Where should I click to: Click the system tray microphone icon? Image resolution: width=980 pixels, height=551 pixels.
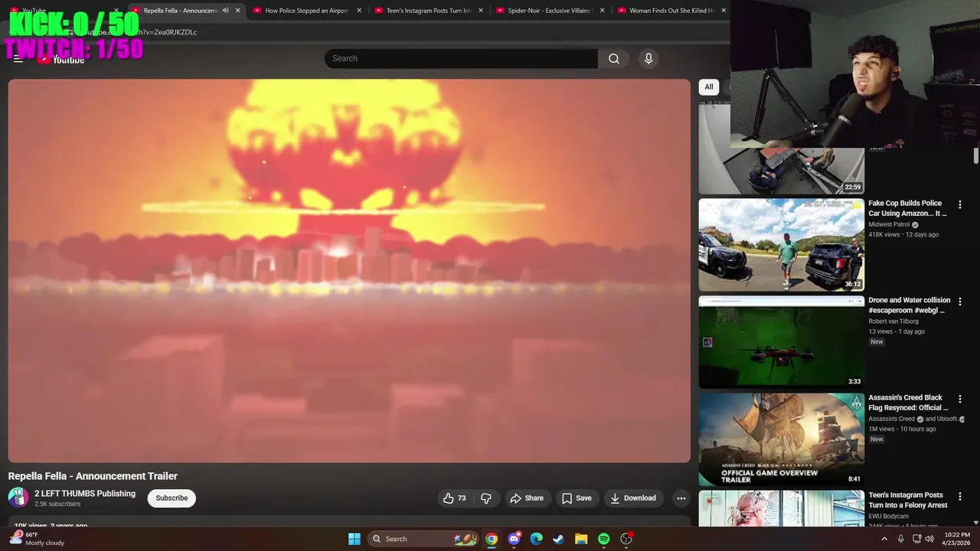click(900, 539)
